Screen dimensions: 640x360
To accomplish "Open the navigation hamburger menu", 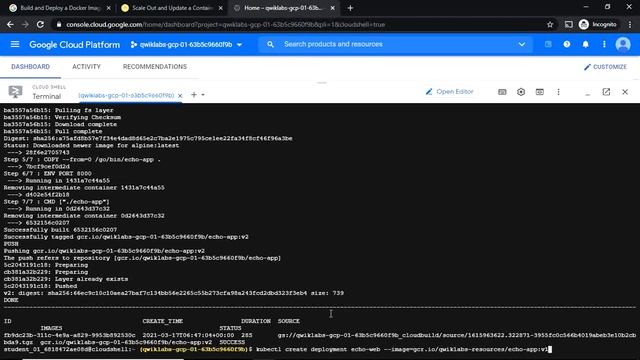I will point(15,44).
